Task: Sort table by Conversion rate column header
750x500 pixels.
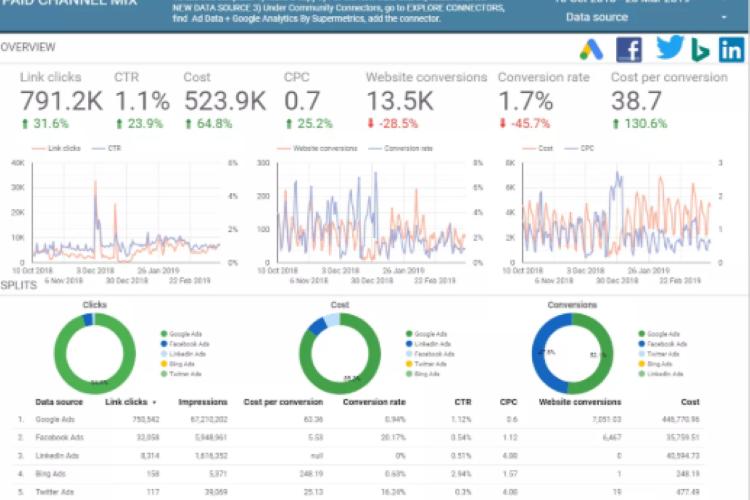Action: pos(374,402)
